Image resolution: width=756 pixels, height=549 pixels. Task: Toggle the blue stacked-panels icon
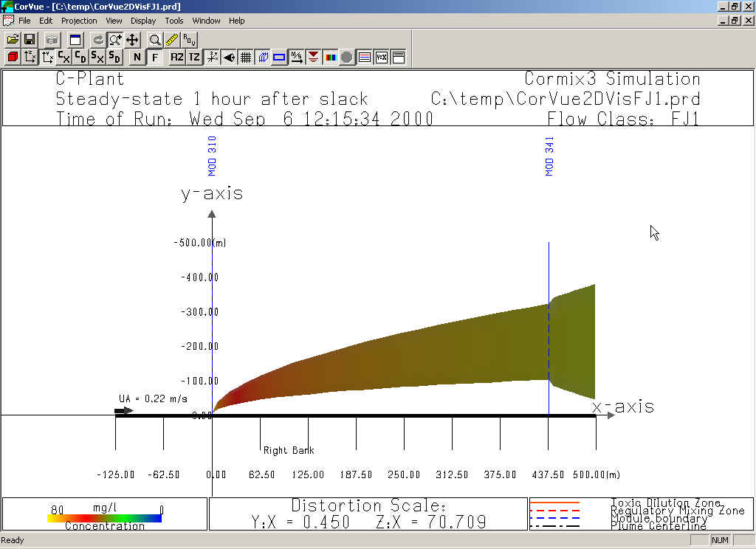(263, 57)
